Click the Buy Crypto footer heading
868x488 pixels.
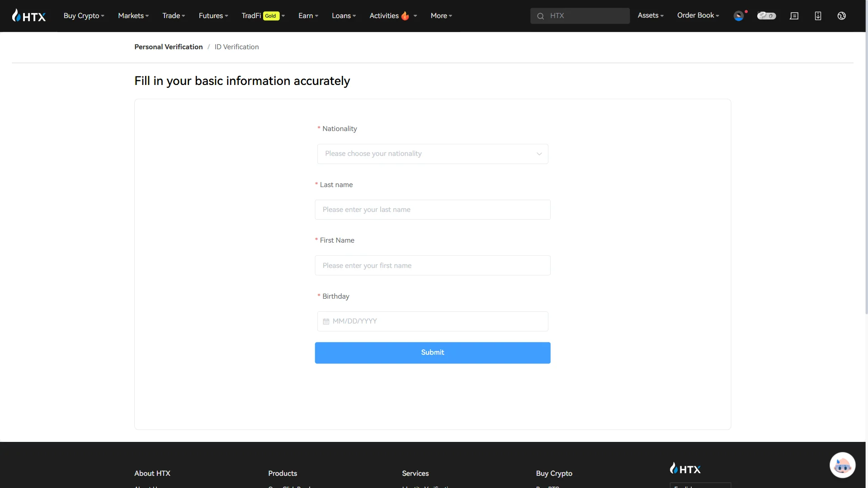[554, 474]
